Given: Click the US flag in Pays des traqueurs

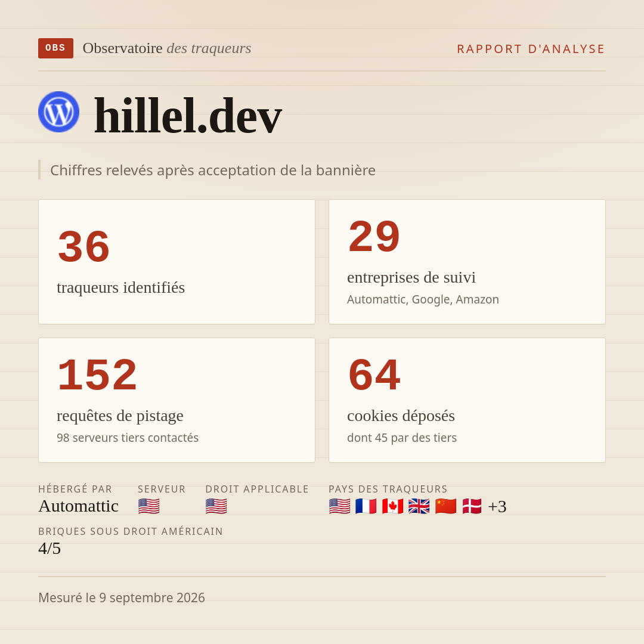Looking at the screenshot, I should pyautogui.click(x=340, y=506).
